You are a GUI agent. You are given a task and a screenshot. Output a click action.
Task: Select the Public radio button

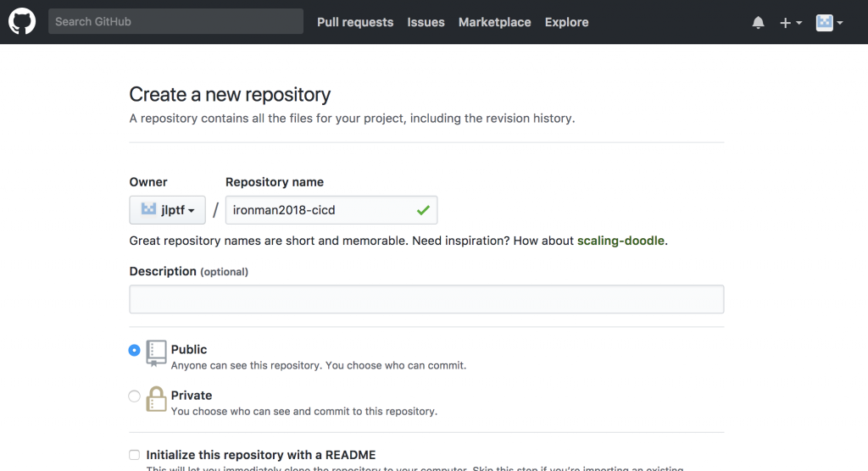[135, 350]
